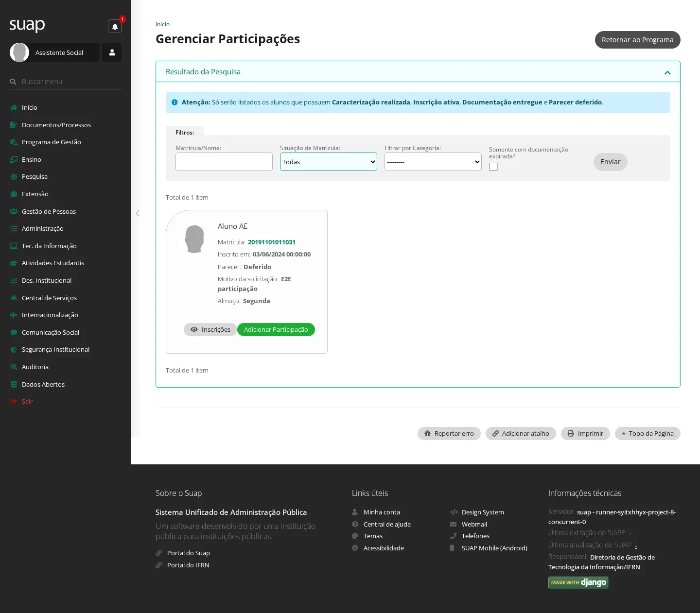
Task: Click the suap logo
Action: coord(27,25)
